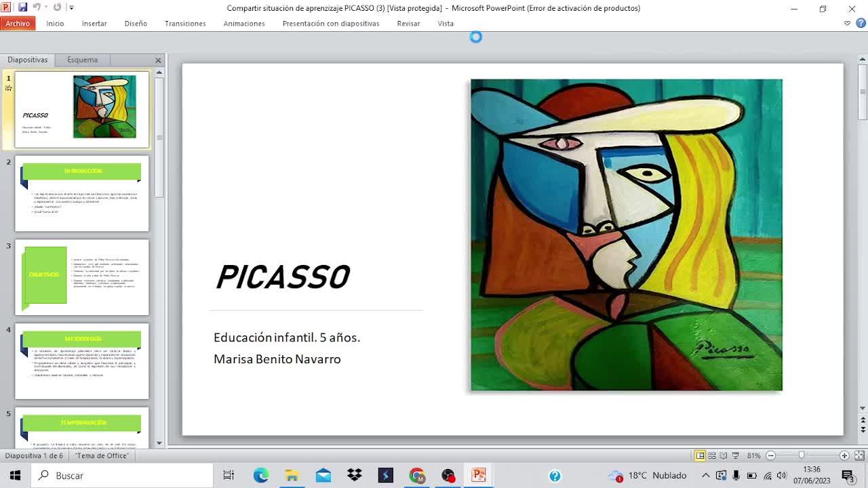Go to next slide using double-arrow button
Image resolution: width=868 pixels, height=488 pixels.
point(863,430)
